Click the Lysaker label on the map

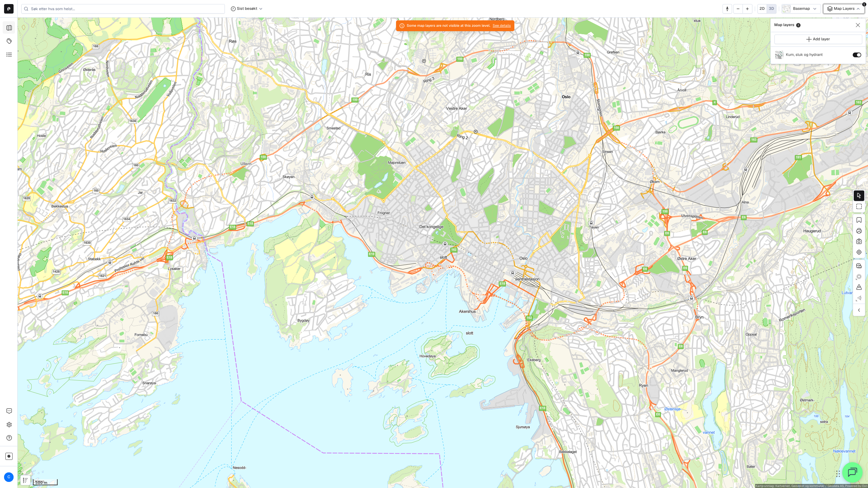[x=174, y=269]
